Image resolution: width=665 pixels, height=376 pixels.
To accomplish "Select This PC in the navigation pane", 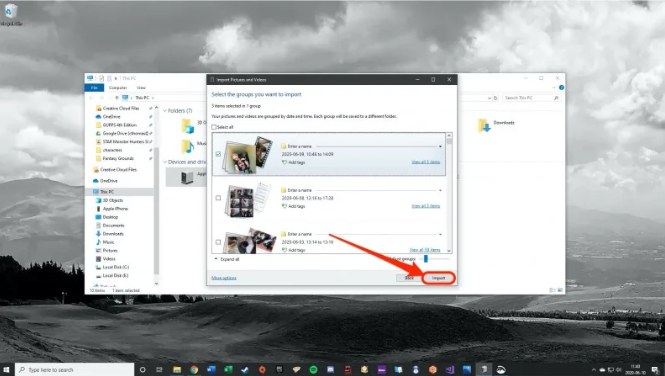I will (x=107, y=192).
